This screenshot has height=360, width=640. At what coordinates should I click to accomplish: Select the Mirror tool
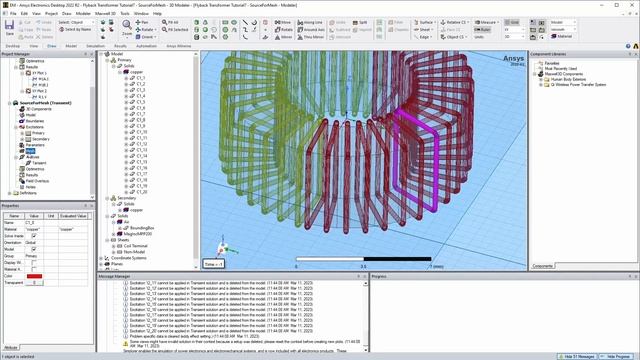pos(283,37)
